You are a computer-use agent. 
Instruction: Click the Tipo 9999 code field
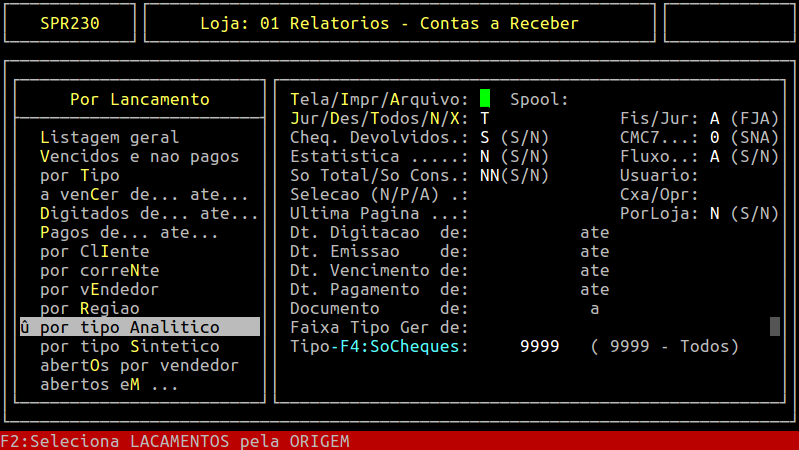point(539,346)
